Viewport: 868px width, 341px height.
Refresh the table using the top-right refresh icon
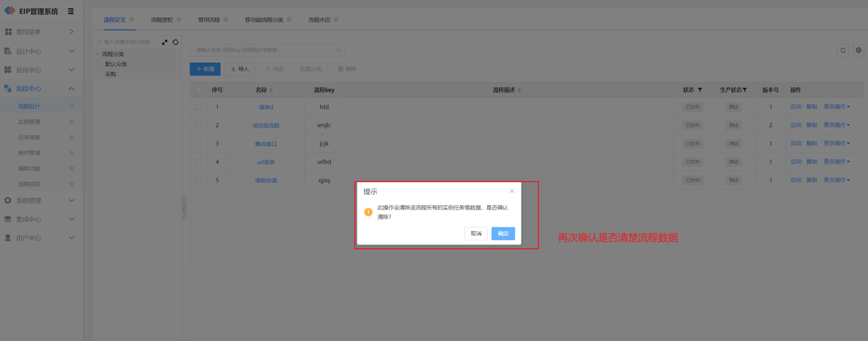pyautogui.click(x=843, y=50)
